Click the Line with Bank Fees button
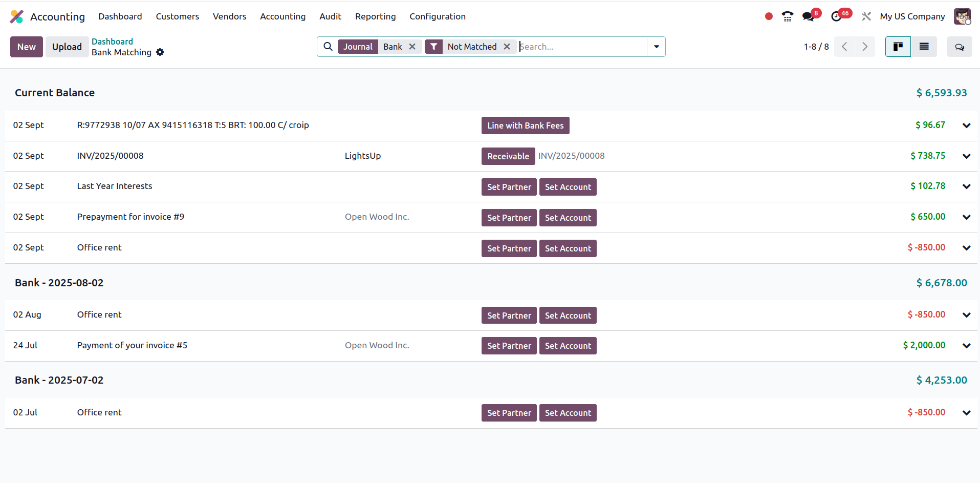The image size is (980, 483). 525,125
